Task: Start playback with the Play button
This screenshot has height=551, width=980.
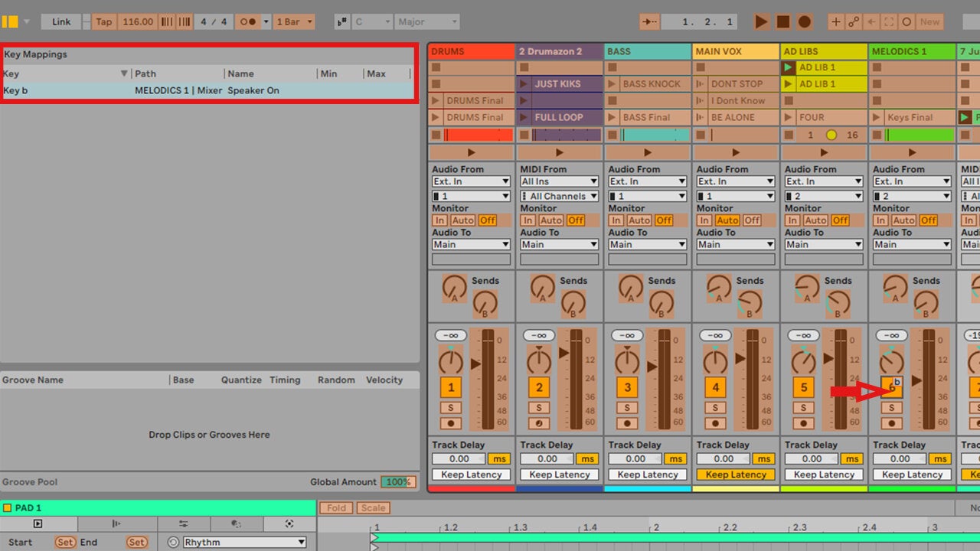Action: (761, 21)
